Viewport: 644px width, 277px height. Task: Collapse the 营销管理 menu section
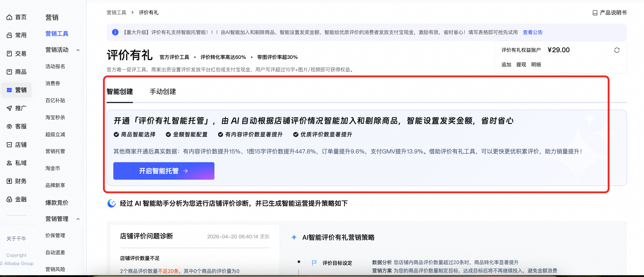coord(78,219)
